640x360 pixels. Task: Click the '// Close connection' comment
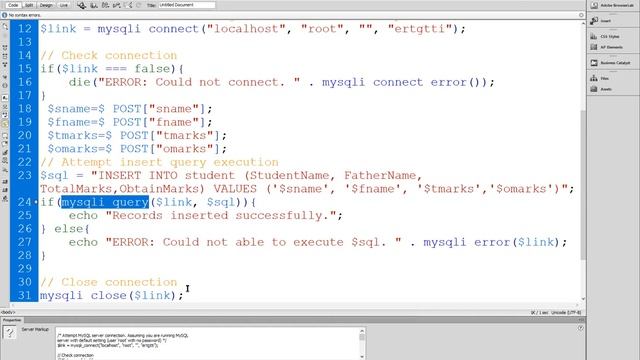click(x=109, y=282)
